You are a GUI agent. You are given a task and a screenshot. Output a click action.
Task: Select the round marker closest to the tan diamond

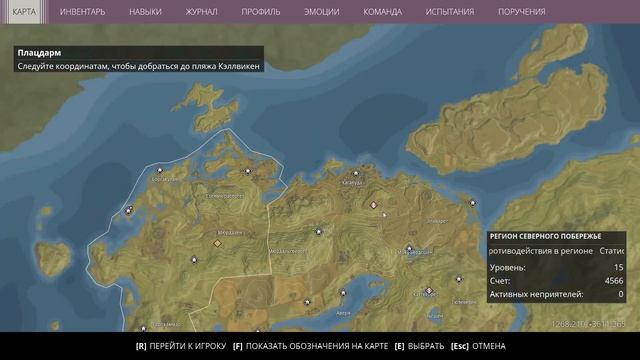194,260
